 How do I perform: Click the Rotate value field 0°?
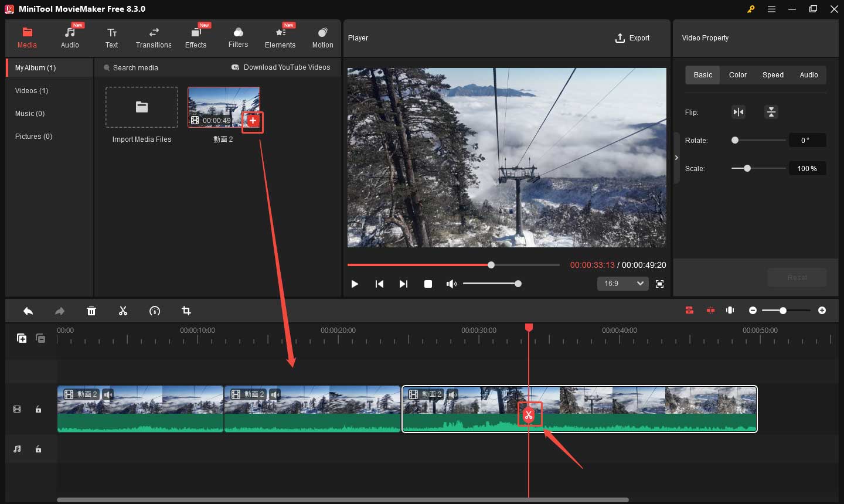(807, 140)
